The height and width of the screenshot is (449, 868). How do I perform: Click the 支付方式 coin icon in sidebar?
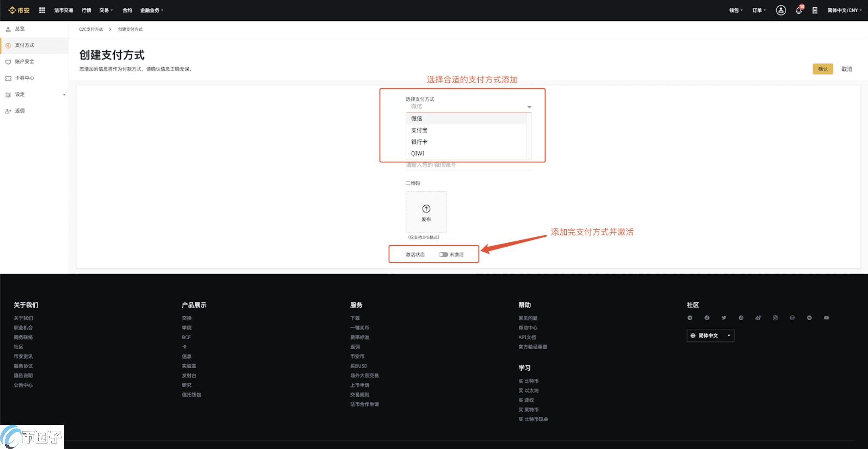click(8, 45)
